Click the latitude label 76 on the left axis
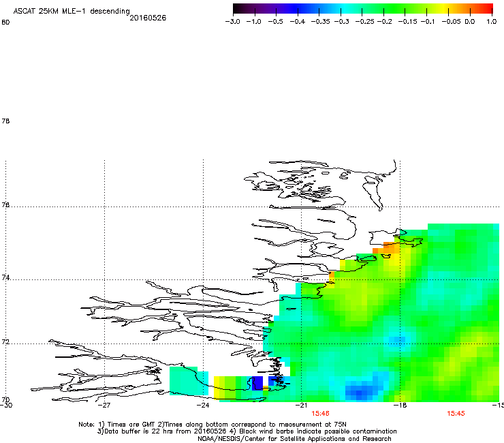The height and width of the screenshot is (443, 504). point(5,204)
